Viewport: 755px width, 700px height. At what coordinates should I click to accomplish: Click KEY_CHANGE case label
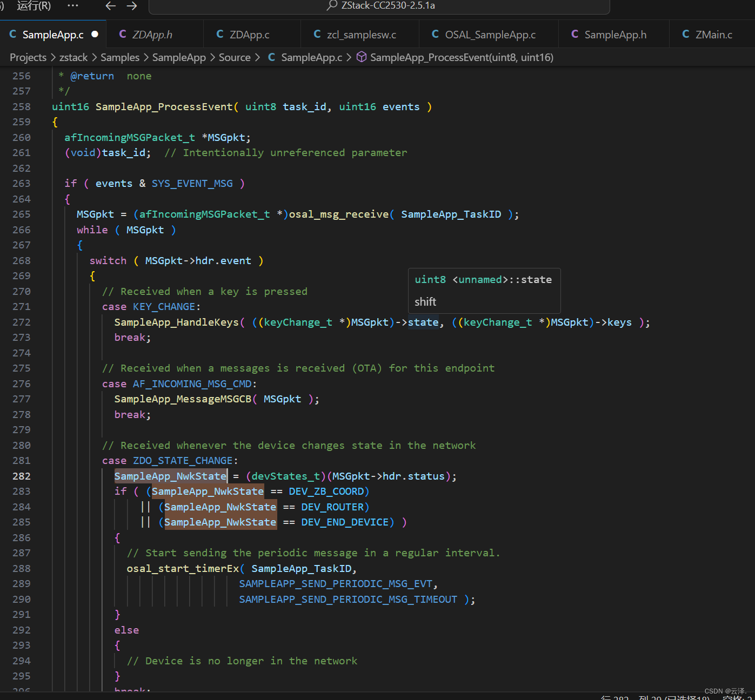(164, 306)
